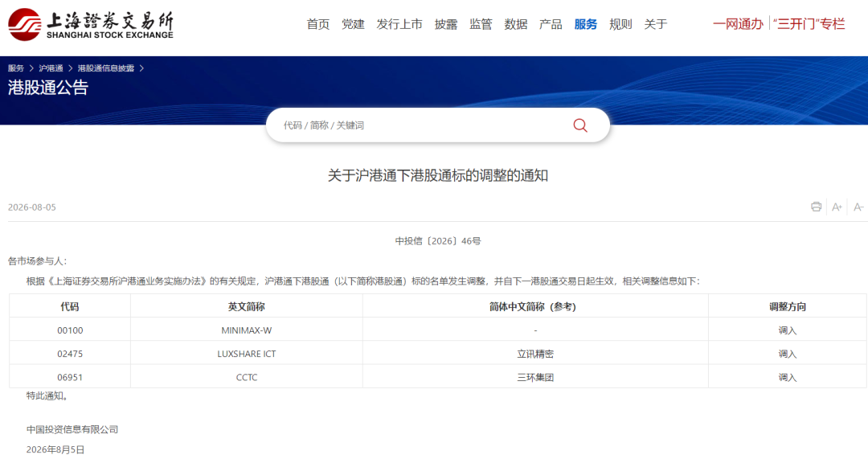Screen dimensions: 868x459
Task: Click stock code 06951
Action: click(x=70, y=378)
